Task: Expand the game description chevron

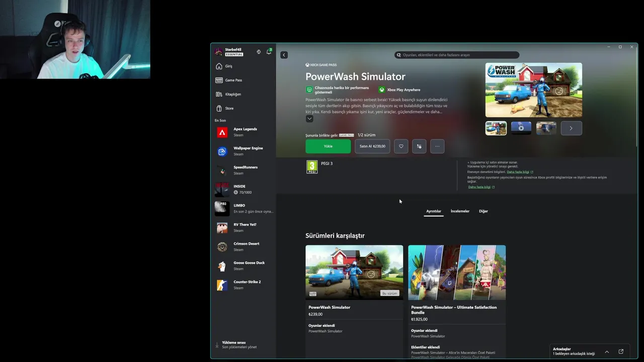Action: pos(309,119)
